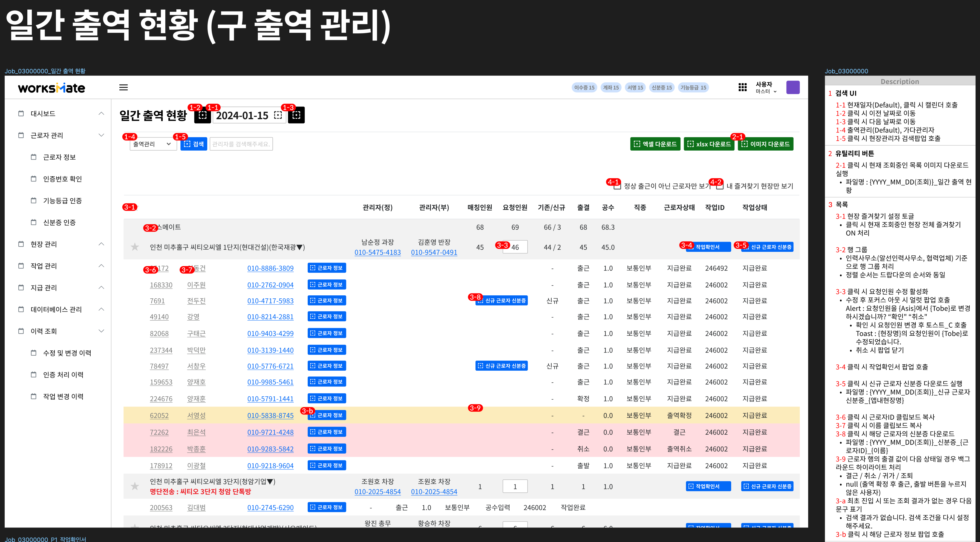The height and width of the screenshot is (542, 980).
Task: Click the 대시보드 sidebar icon
Action: 21,113
